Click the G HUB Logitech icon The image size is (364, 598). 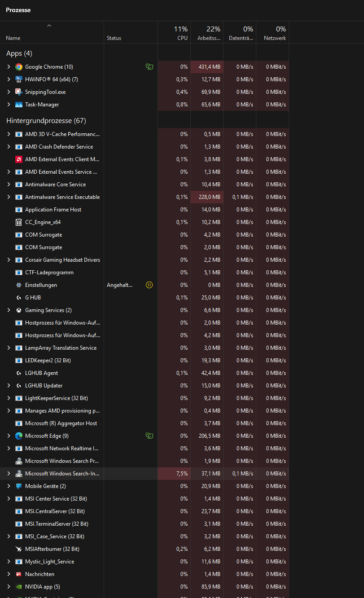tap(19, 298)
